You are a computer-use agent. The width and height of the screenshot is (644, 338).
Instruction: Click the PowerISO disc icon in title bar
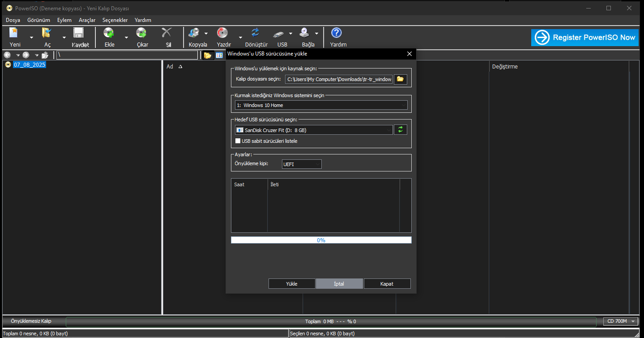tap(9, 8)
